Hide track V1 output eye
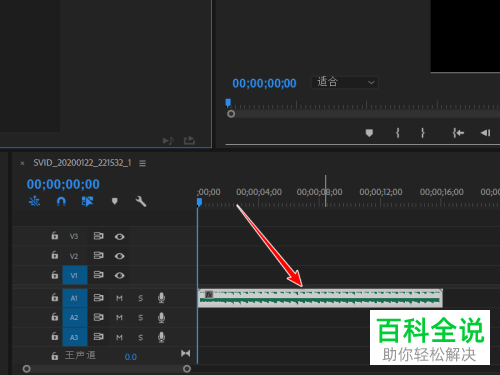This screenshot has width=500, height=375. click(120, 275)
